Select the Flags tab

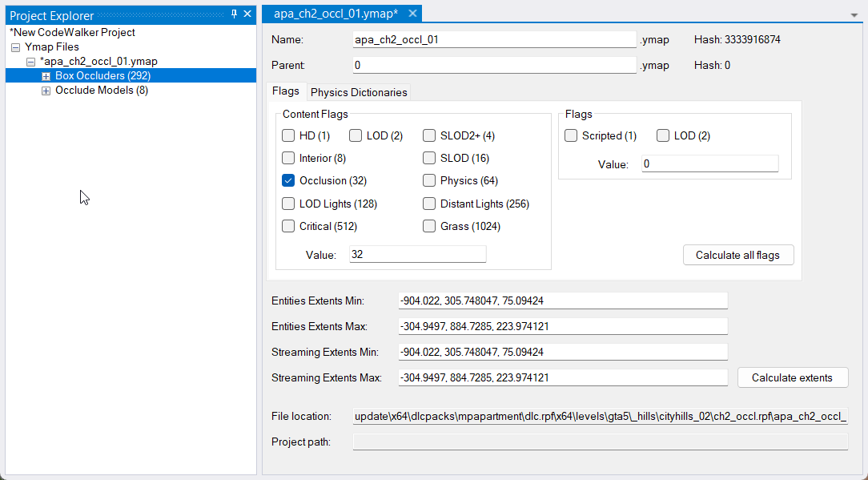(x=286, y=91)
